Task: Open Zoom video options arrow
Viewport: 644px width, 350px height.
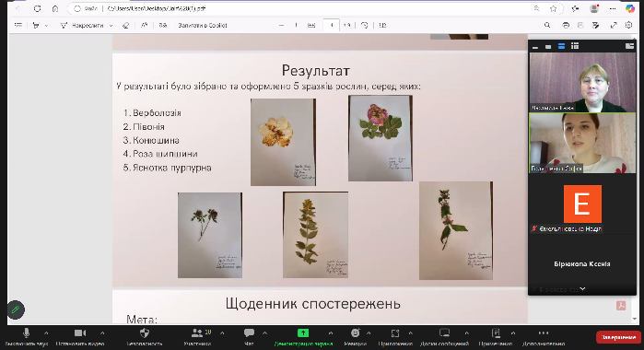Action: [102, 333]
